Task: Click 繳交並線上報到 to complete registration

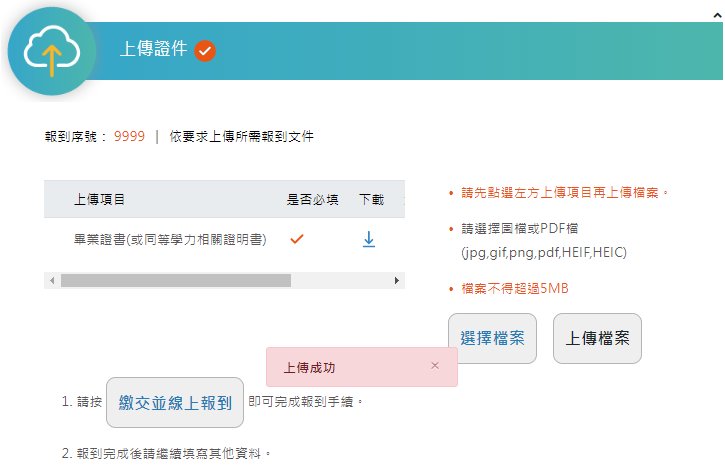Action: coord(175,403)
